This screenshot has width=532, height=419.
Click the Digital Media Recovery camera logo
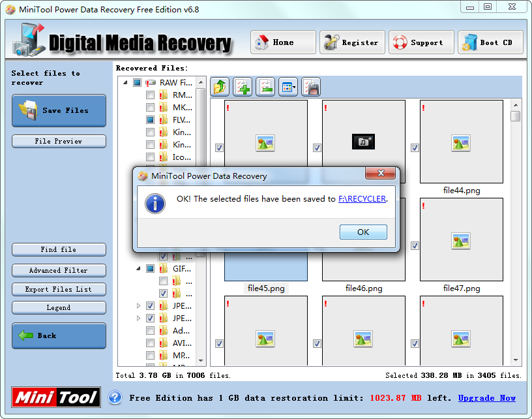coord(29,40)
